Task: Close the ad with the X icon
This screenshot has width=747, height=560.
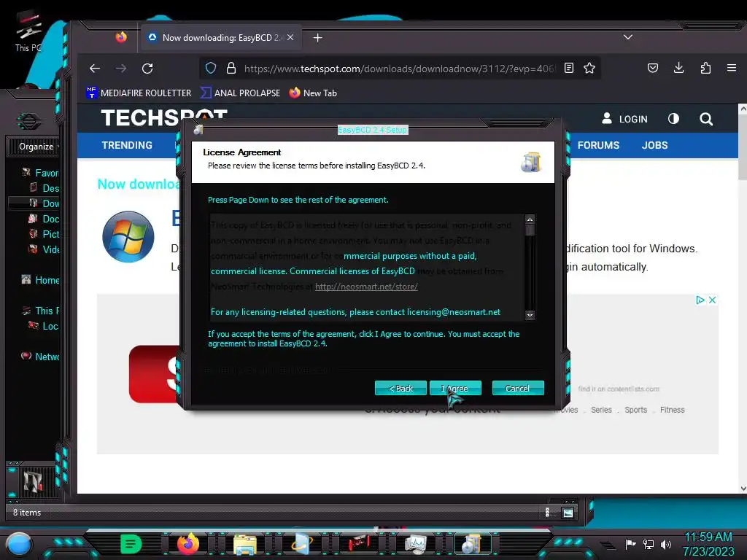Action: click(712, 300)
